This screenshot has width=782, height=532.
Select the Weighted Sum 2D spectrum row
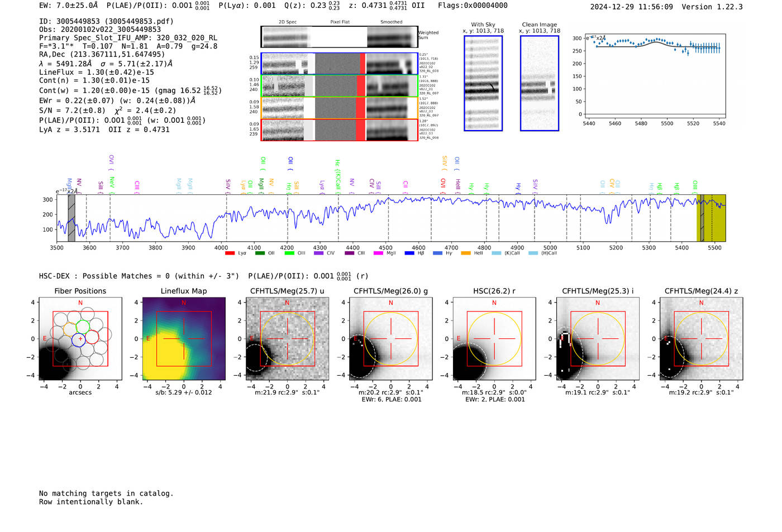coord(339,37)
